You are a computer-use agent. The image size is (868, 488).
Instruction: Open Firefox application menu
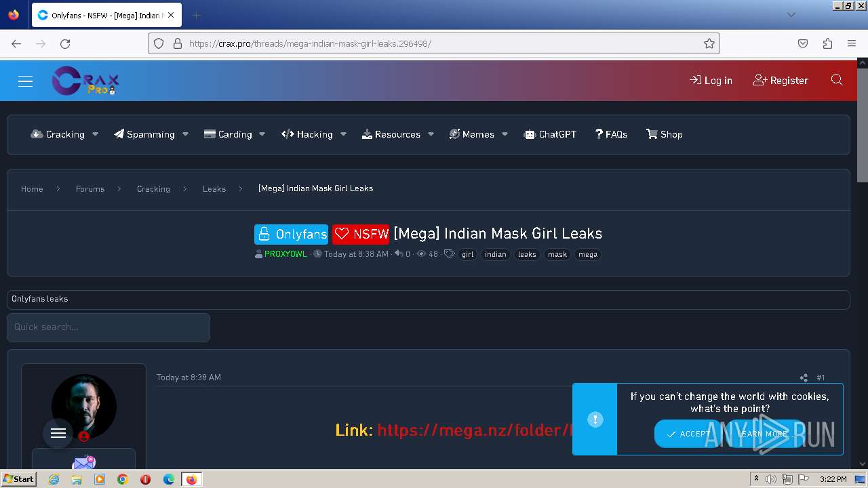[852, 43]
